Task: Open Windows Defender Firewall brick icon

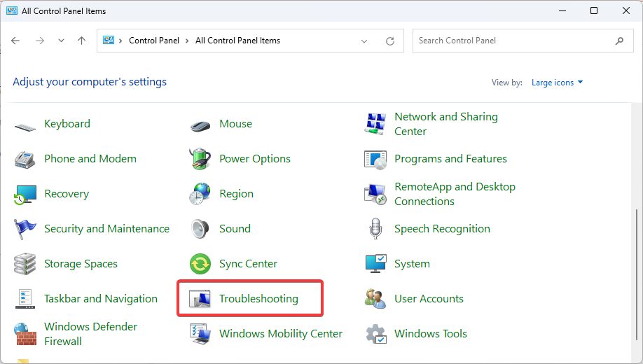Action: [25, 334]
